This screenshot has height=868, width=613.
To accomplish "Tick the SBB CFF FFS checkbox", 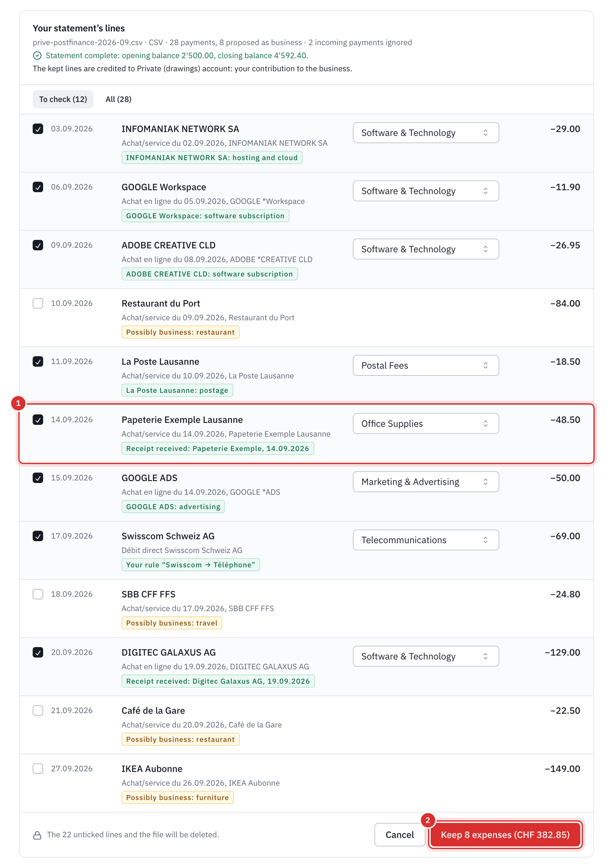I will [x=38, y=594].
